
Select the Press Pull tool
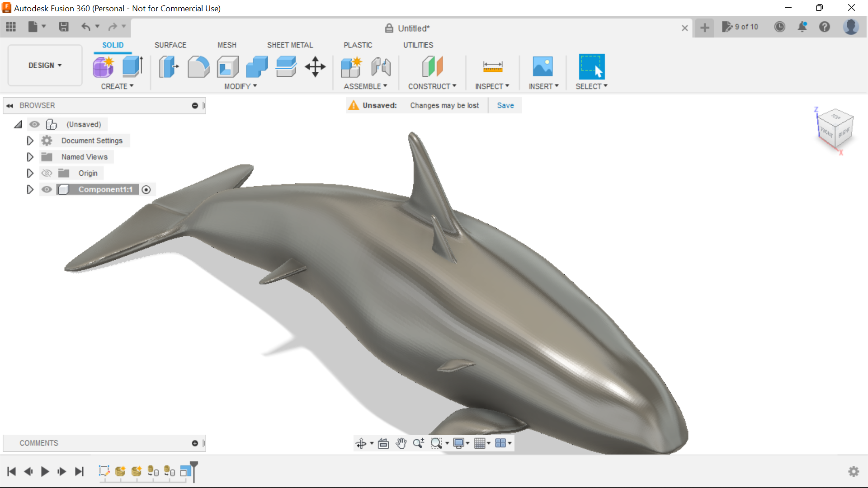(x=169, y=66)
